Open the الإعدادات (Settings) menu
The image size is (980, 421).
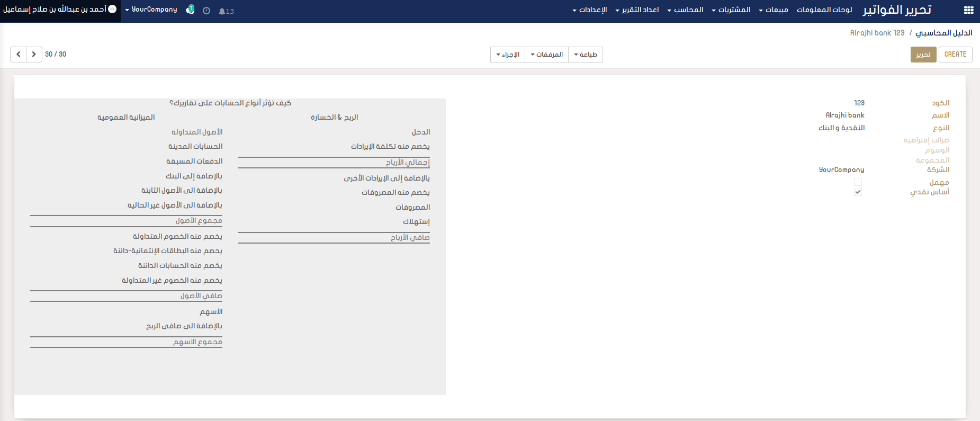(x=589, y=10)
